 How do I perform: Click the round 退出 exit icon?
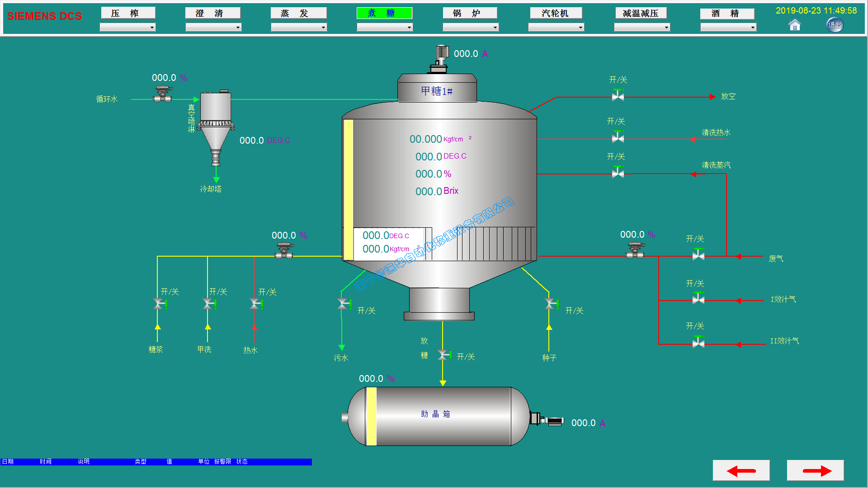pos(835,25)
